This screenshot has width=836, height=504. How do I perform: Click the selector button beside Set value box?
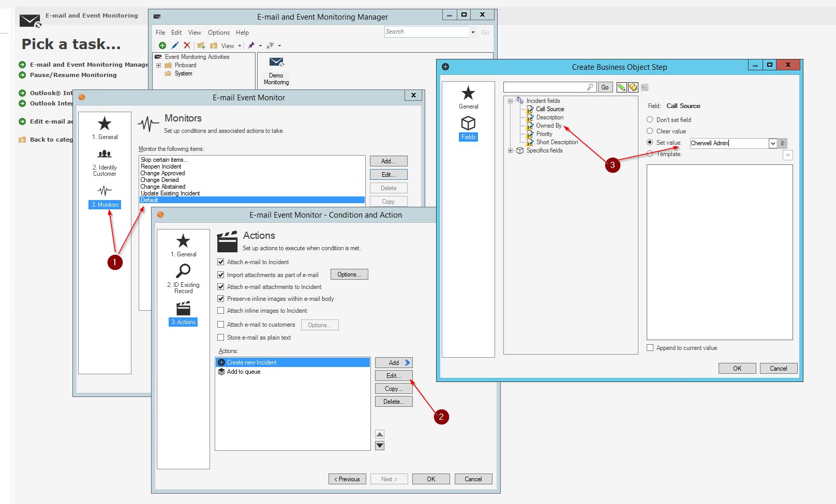pyautogui.click(x=783, y=143)
